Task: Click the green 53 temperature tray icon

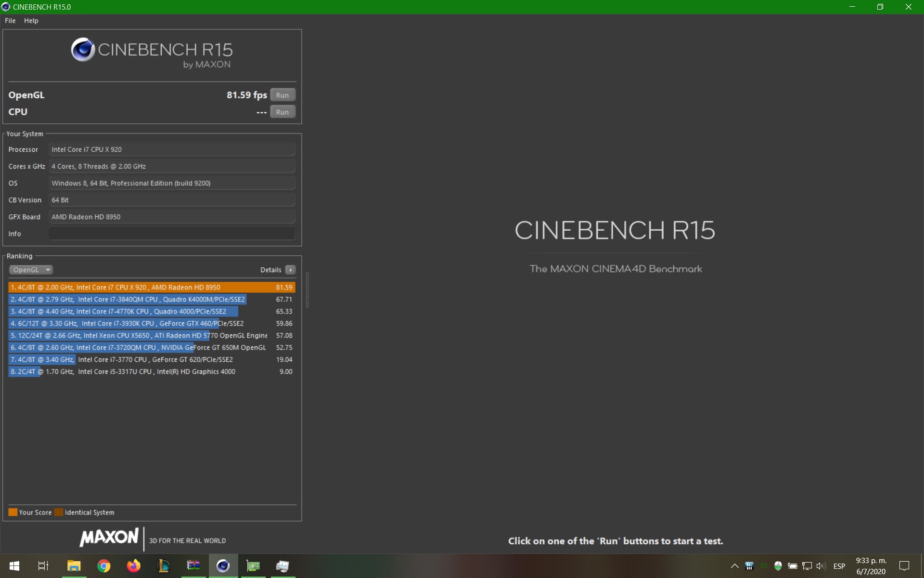Action: [763, 566]
